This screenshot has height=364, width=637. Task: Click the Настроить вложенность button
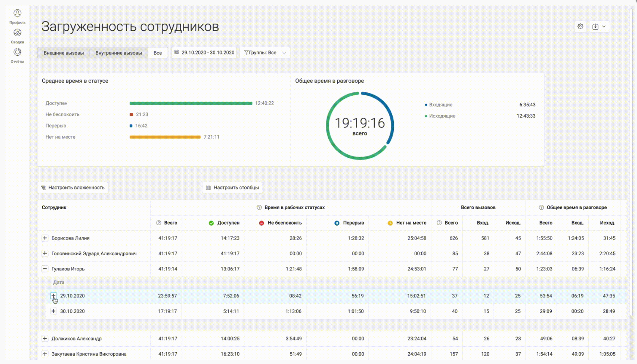click(73, 188)
